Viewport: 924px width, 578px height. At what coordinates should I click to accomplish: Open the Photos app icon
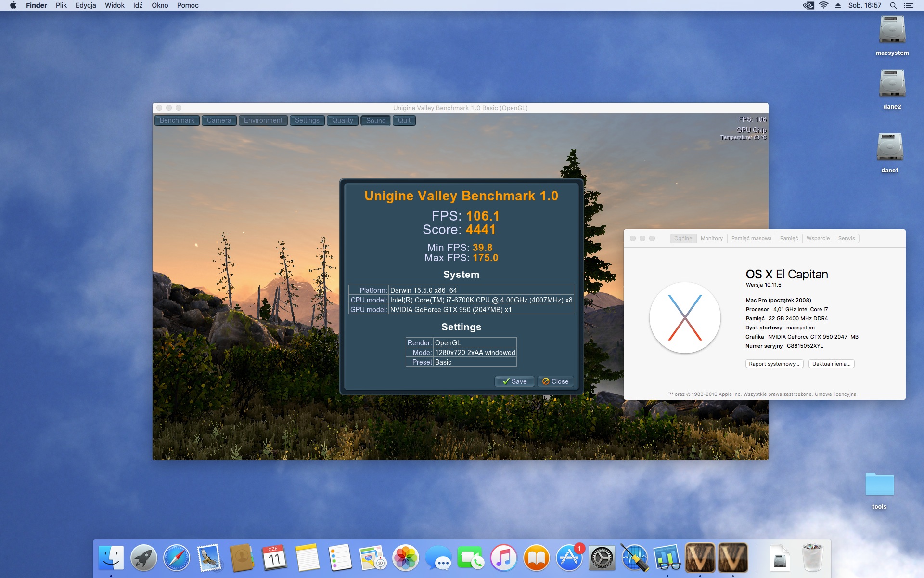click(405, 558)
